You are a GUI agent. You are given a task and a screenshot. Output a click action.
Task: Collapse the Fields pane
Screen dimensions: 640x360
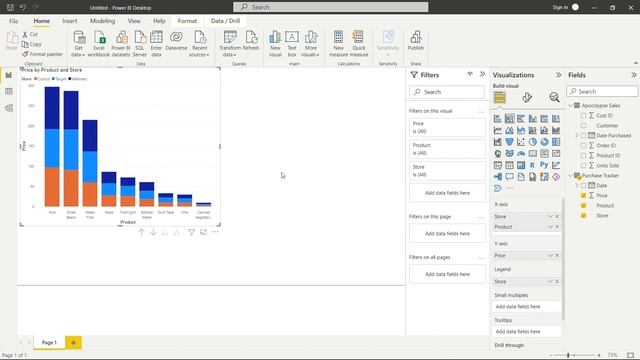coord(633,75)
